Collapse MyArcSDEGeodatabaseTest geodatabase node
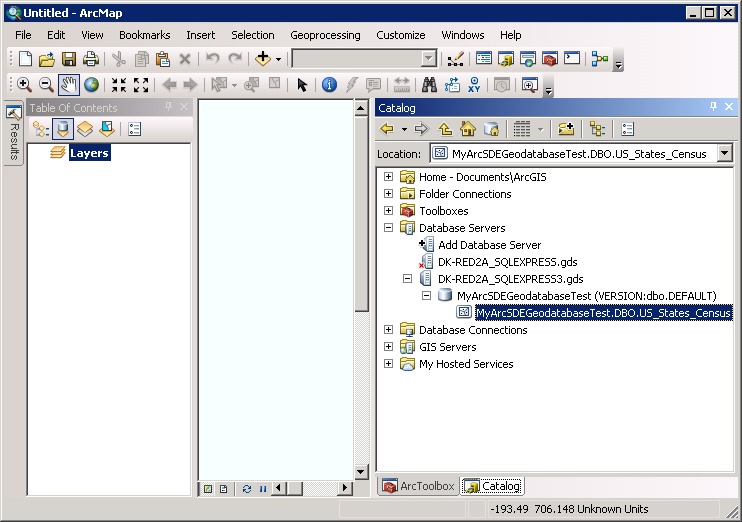Screen dimensions: 742x522 [426, 296]
